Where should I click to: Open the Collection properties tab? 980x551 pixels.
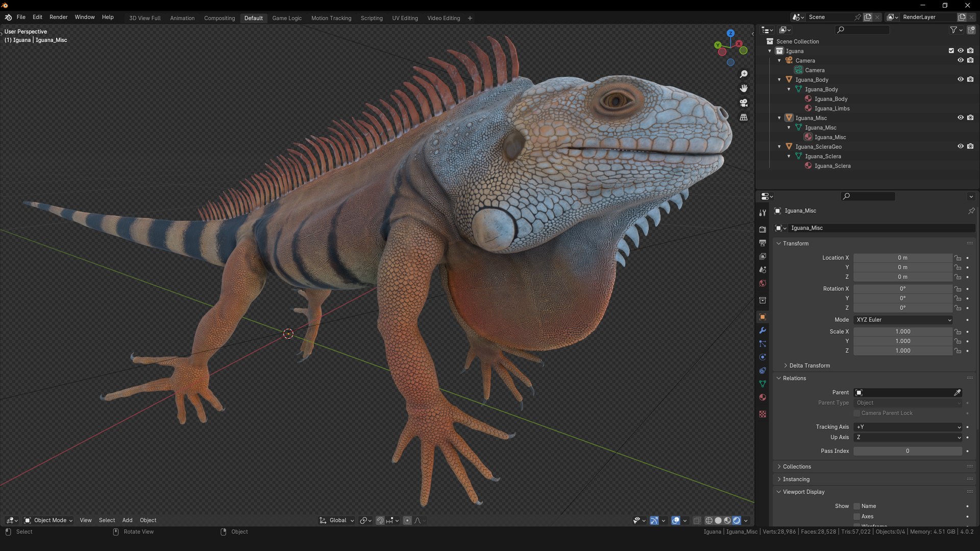click(763, 300)
